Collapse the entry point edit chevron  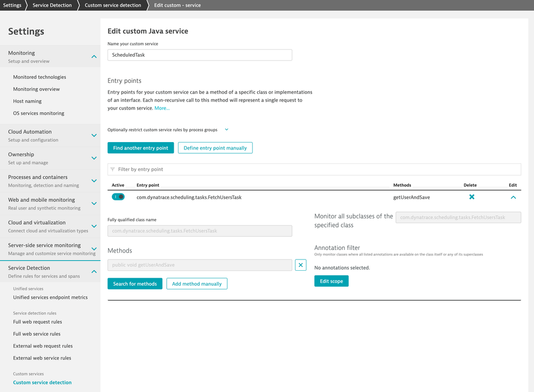click(x=513, y=197)
